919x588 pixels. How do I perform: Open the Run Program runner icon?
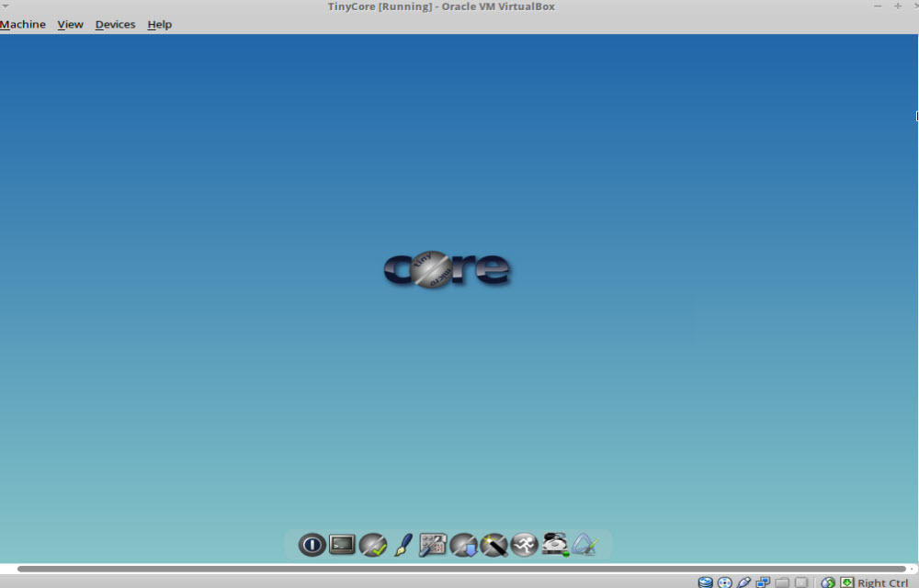[525, 545]
